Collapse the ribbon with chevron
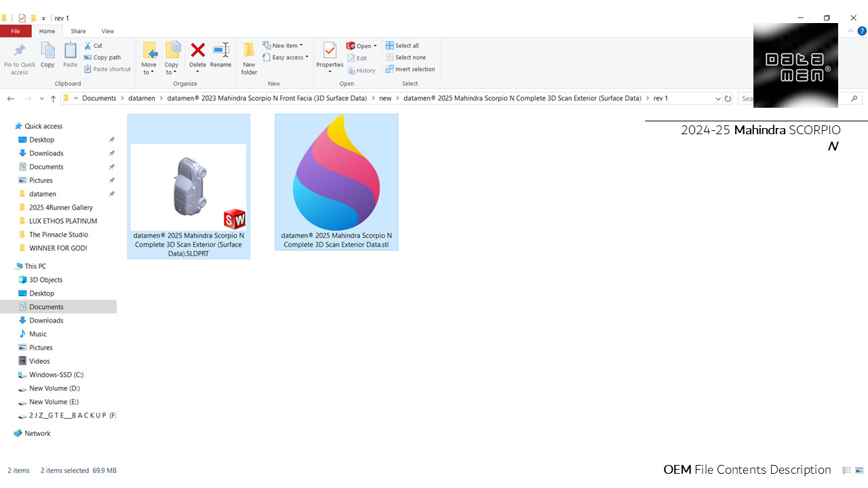Screen dimensions: 868x488 [851, 31]
